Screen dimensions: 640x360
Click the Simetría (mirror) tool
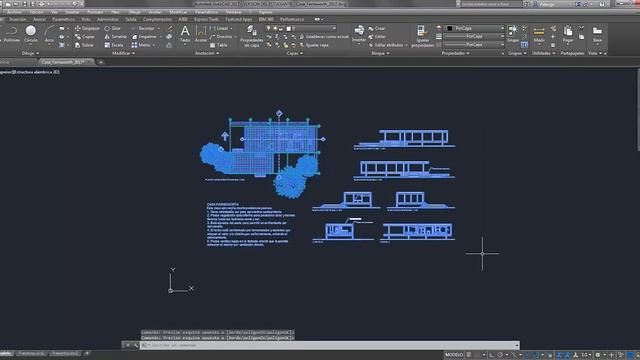point(116,37)
